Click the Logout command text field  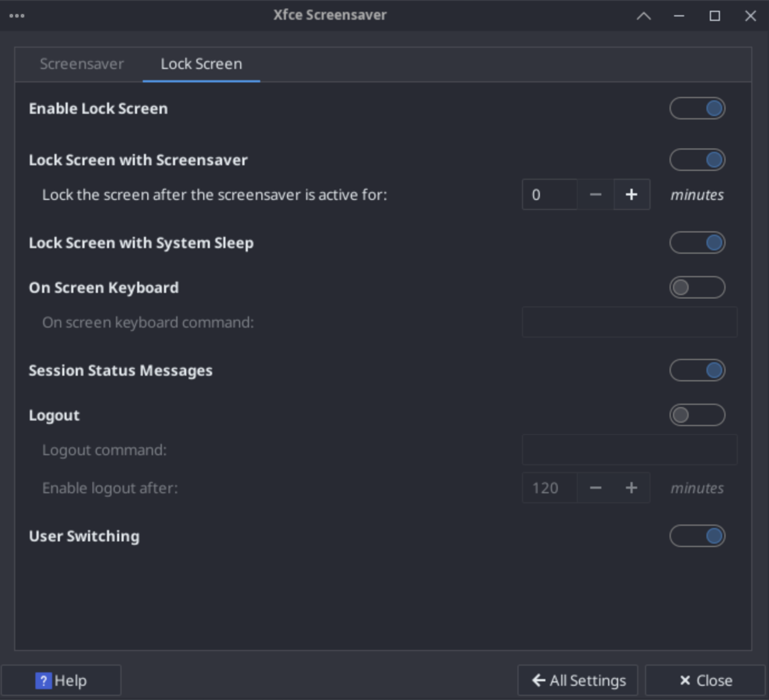click(629, 450)
